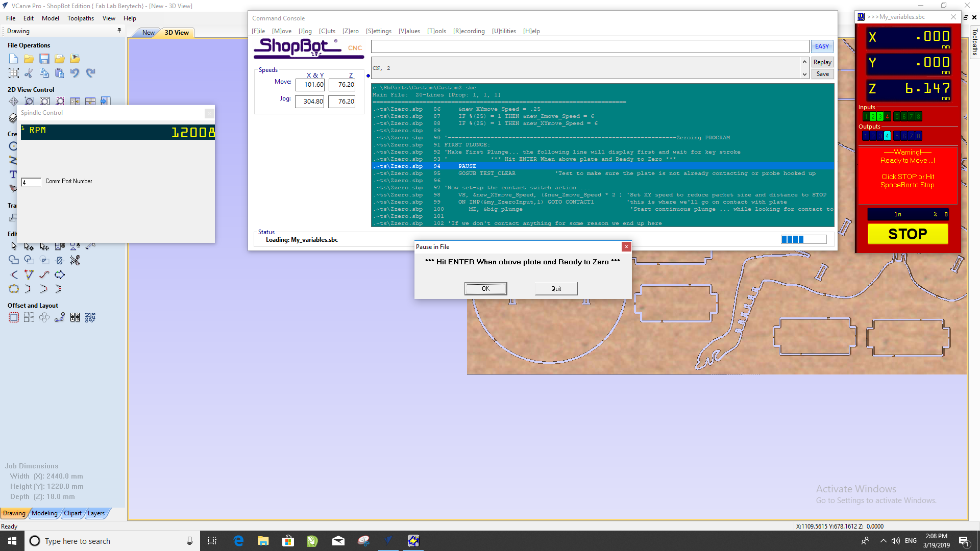980x551 pixels.
Task: Click the Save file icon
Action: [44, 59]
